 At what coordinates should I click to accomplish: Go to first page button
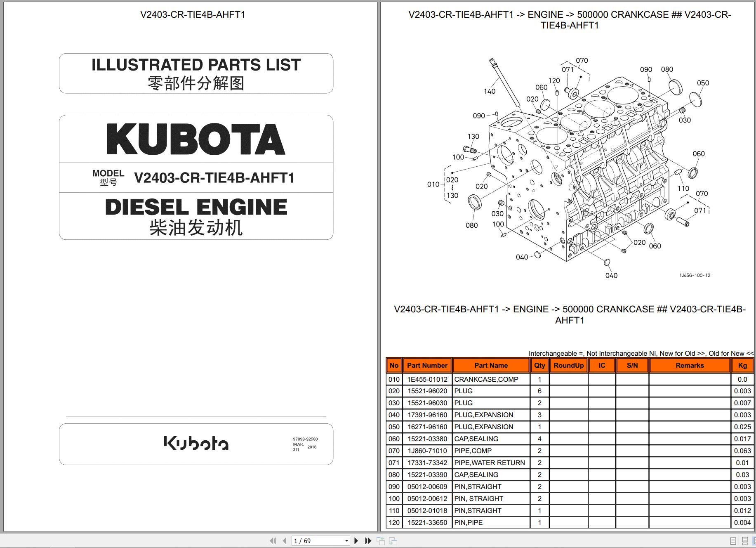273,541
